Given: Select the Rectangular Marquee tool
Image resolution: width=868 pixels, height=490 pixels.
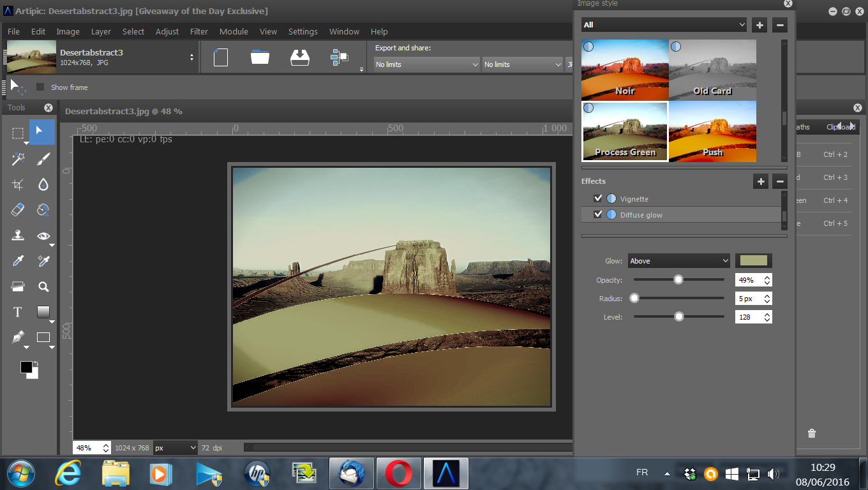Looking at the screenshot, I should pos(18,133).
